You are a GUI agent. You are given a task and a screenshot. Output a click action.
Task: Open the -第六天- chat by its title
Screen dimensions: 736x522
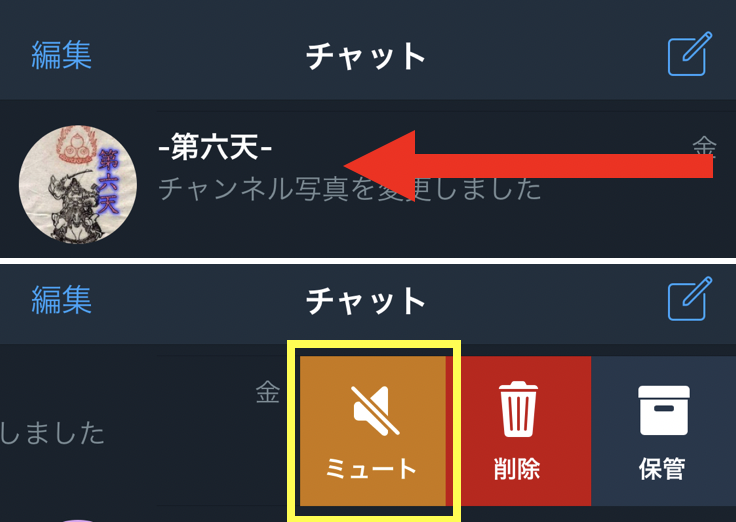(x=215, y=147)
